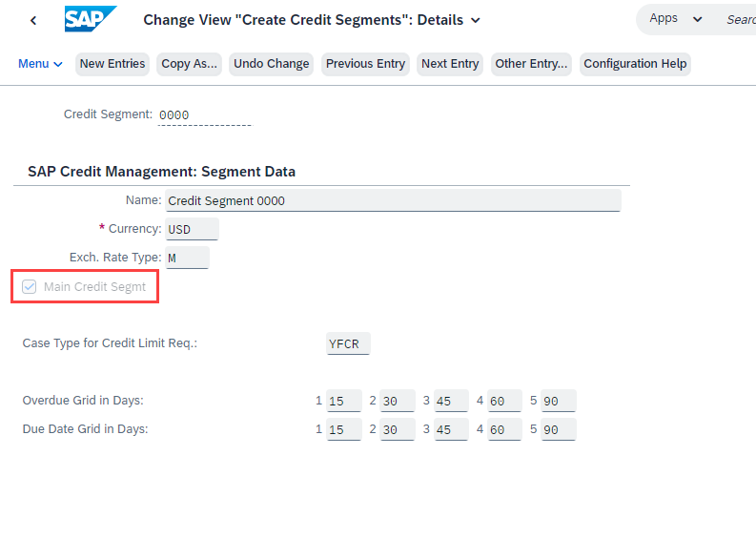Image resolution: width=756 pixels, height=539 pixels.
Task: Click New Entries button
Action: coord(112,64)
